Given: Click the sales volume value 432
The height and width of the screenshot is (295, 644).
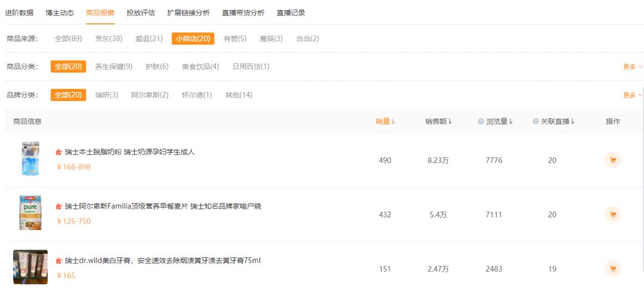Looking at the screenshot, I should point(385,215).
